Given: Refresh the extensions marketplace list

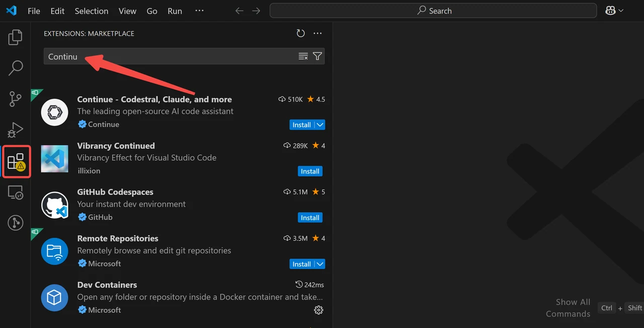Looking at the screenshot, I should [x=300, y=33].
